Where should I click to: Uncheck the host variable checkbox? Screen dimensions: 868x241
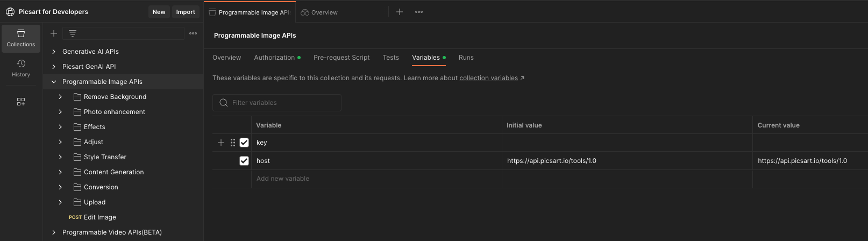pos(244,161)
